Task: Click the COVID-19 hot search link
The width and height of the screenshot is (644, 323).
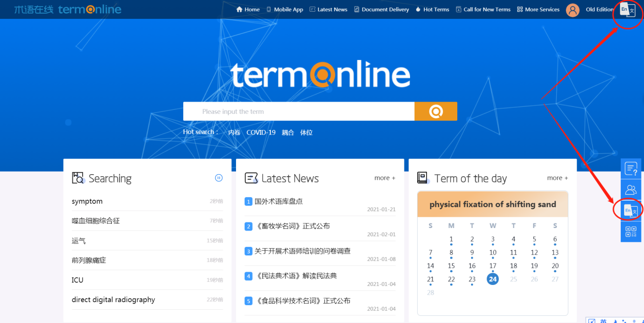Action: coord(261,133)
